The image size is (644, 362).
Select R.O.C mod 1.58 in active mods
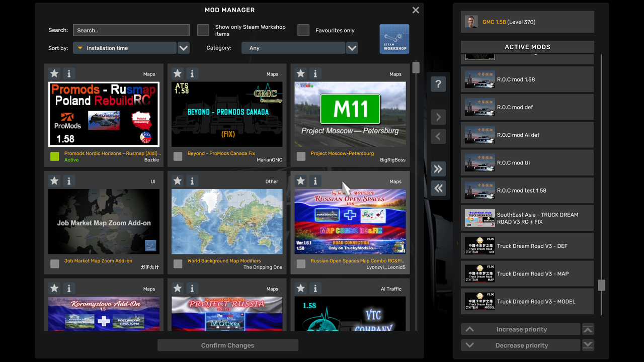pos(527,79)
